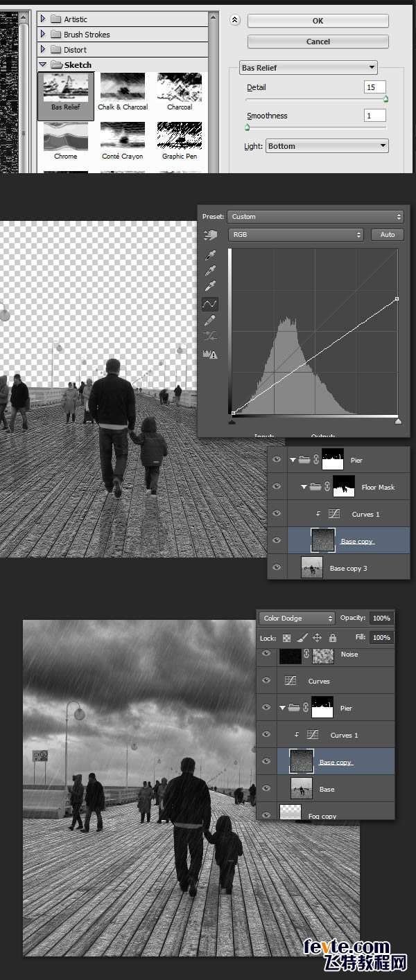
Task: Click the on-image adjustment hand icon in Curves
Action: pos(209,235)
